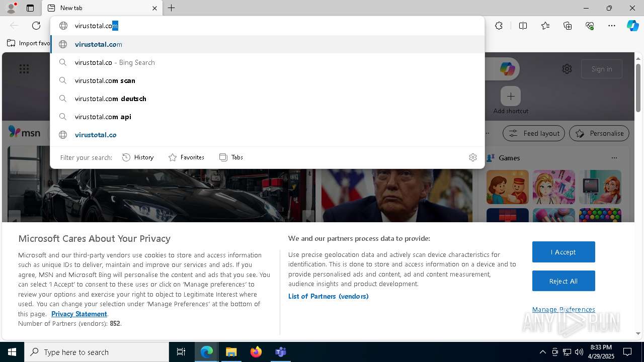Click Add shortcut plus tile
644x362 pixels.
tap(511, 96)
